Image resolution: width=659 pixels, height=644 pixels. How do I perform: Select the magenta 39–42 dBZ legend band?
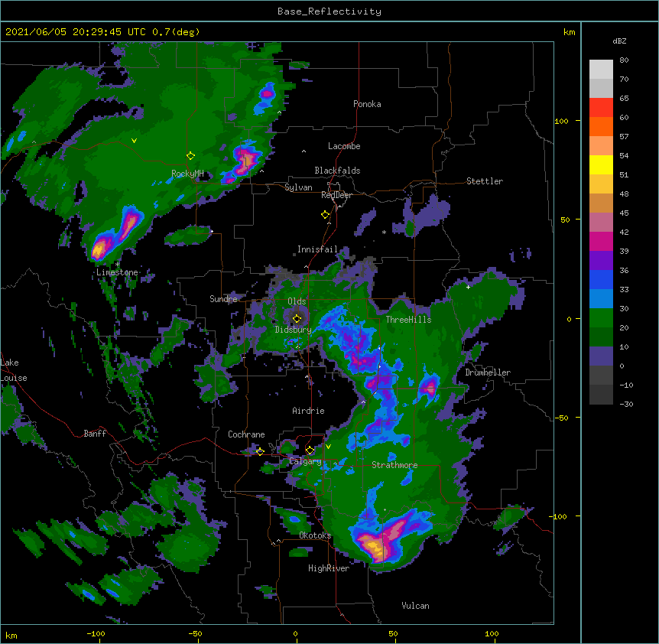point(601,242)
